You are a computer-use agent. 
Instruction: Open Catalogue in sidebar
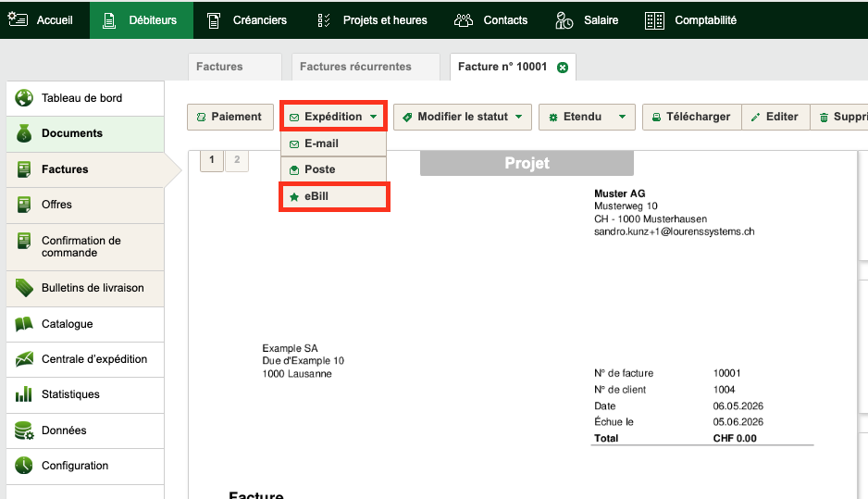(85, 324)
